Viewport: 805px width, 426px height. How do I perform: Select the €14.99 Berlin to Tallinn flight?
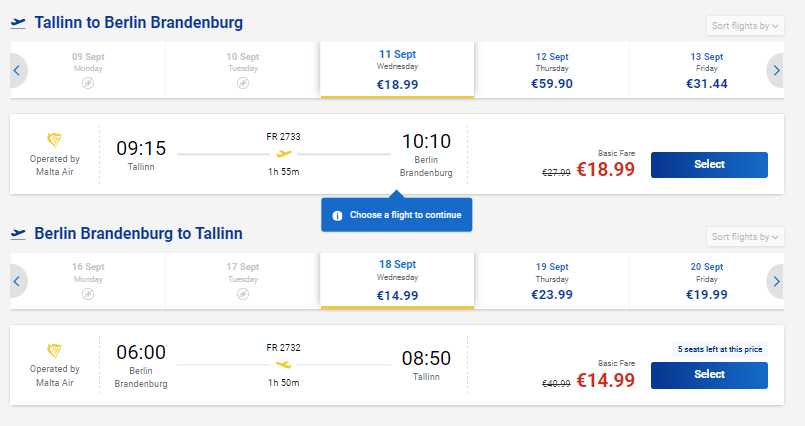709,375
